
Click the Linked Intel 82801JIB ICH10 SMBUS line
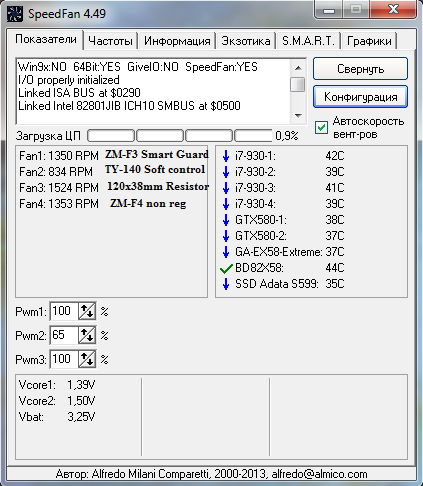tap(129, 106)
